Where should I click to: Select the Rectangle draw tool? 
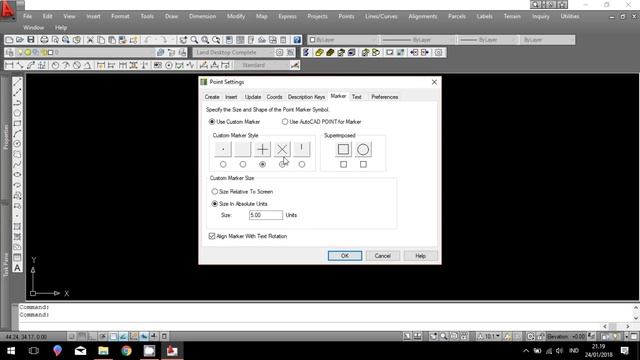point(17,123)
